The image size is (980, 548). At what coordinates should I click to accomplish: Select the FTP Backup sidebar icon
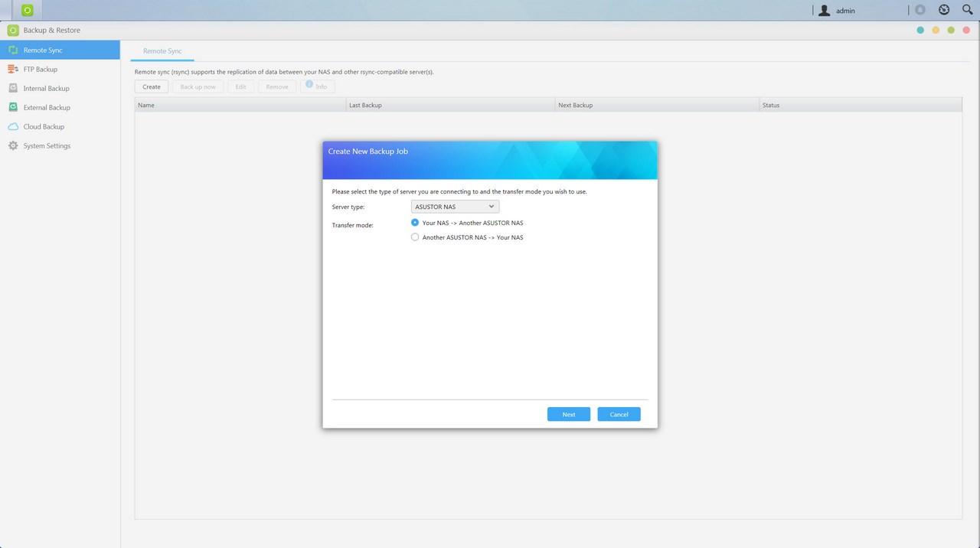pyautogui.click(x=13, y=69)
